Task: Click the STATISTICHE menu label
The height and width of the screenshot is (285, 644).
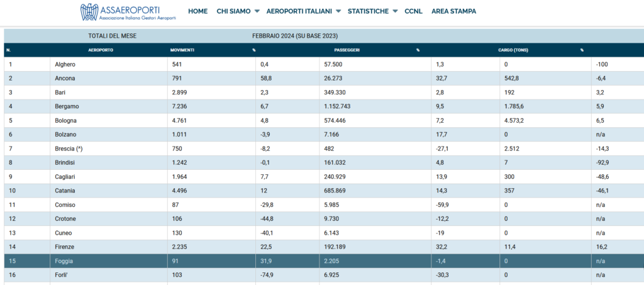Action: (x=368, y=11)
